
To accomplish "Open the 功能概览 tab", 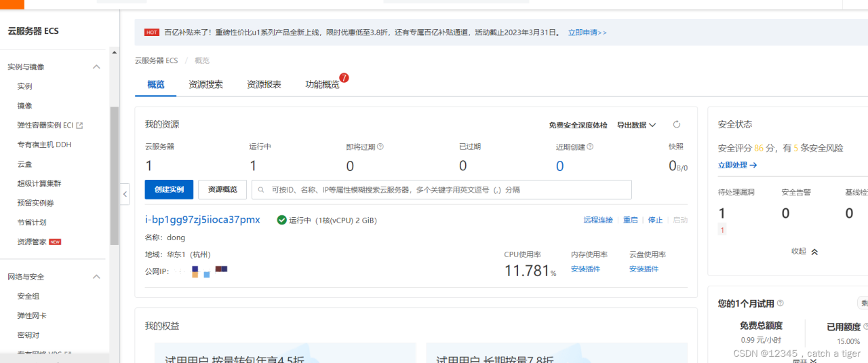I will 322,85.
